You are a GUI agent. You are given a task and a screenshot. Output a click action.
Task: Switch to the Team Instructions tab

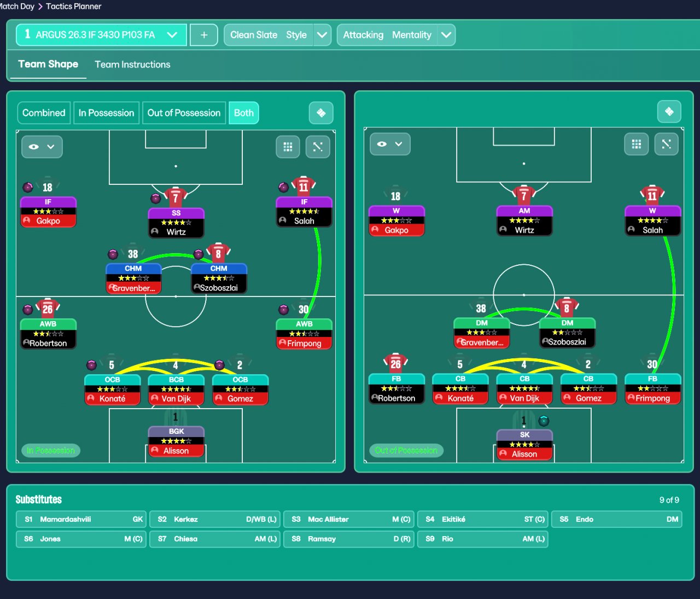click(132, 65)
